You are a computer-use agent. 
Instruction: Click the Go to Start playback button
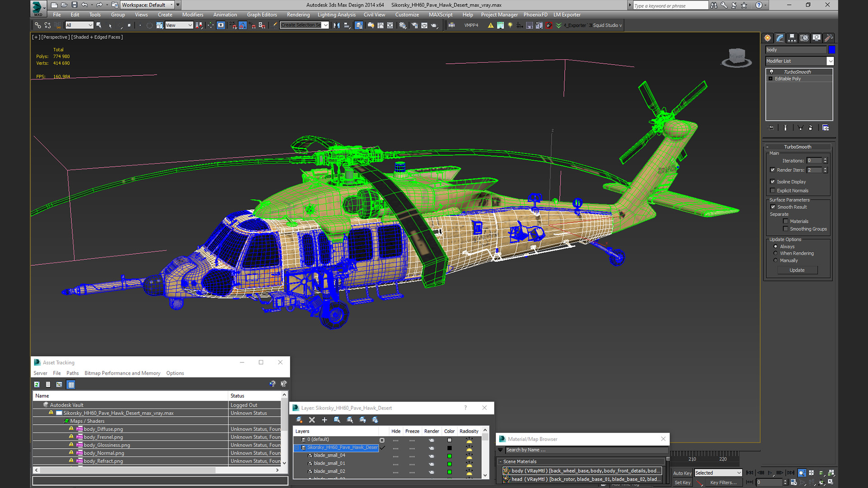pyautogui.click(x=750, y=473)
